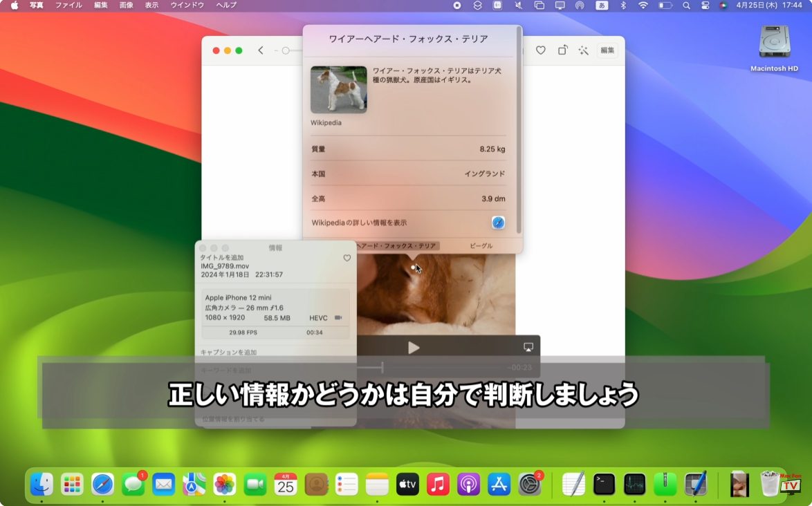This screenshot has height=506, width=812.
Task: Open Reminders from the Dock
Action: (347, 485)
